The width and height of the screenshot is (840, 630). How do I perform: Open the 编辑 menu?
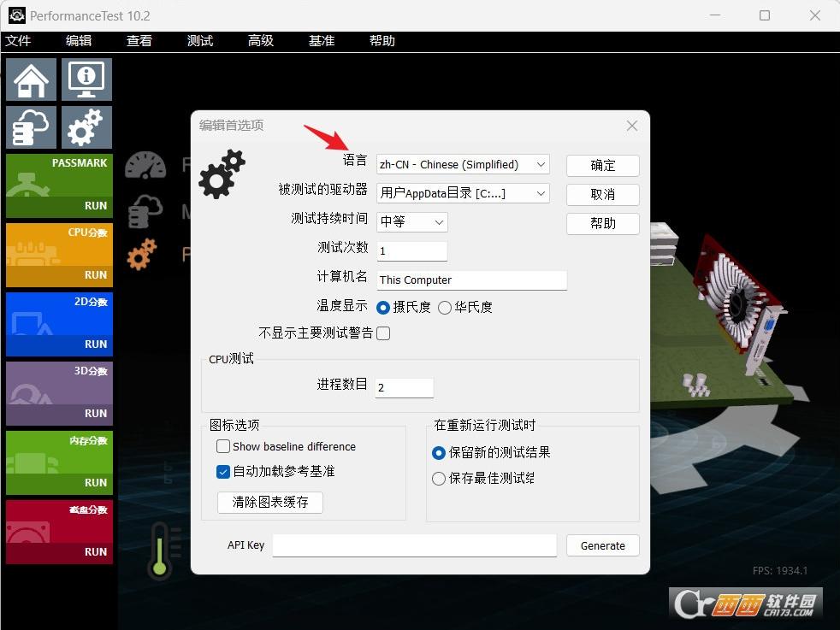[x=79, y=41]
